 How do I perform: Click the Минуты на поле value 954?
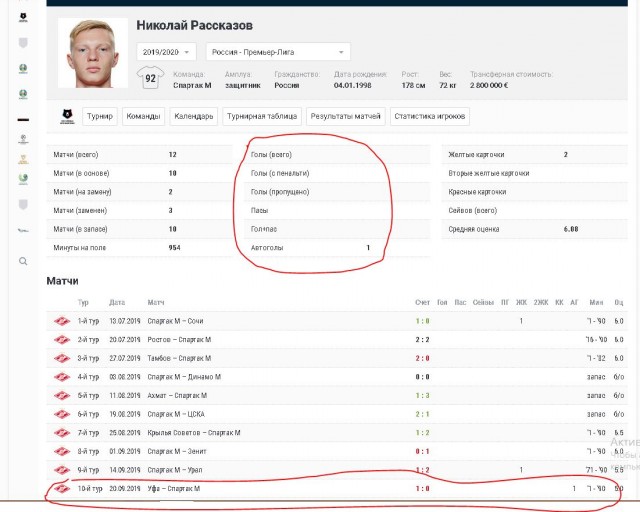point(174,248)
